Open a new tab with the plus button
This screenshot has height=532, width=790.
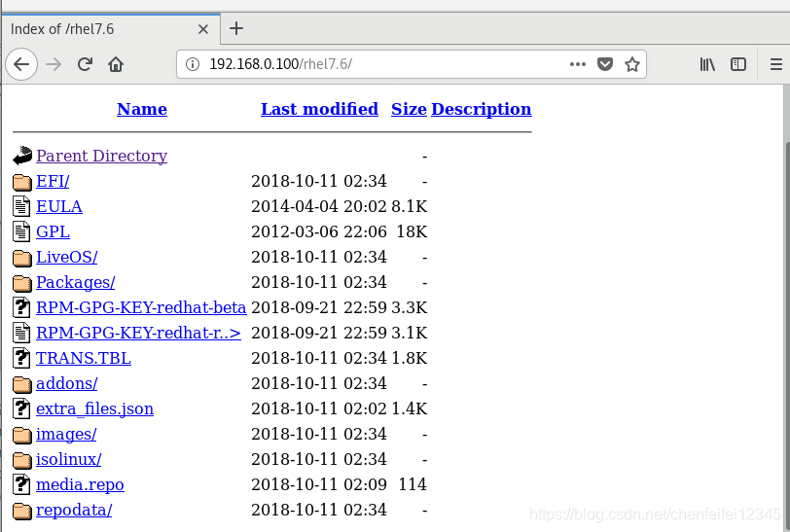tap(236, 29)
